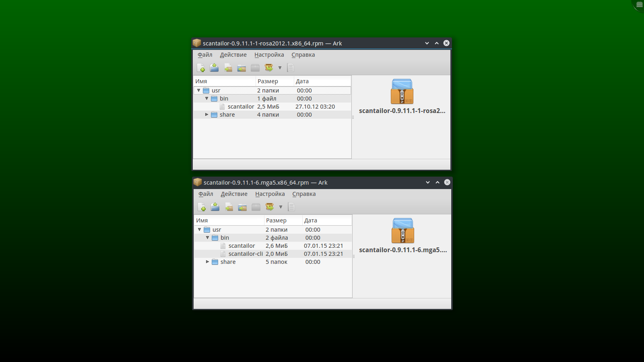Open Файл menu in mga5 window

[x=206, y=194]
